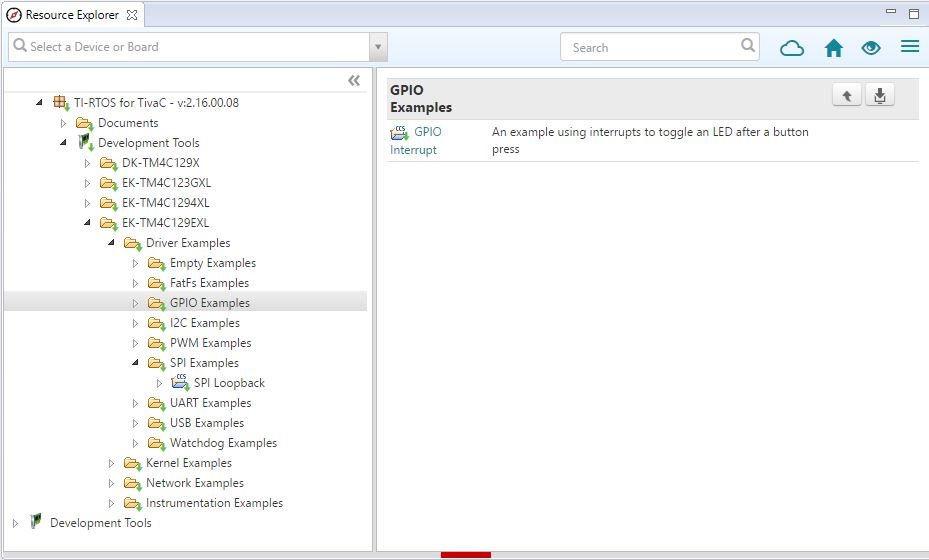Click the Watchdog Examples folder icon
Screen dimensions: 929x560
pos(156,443)
